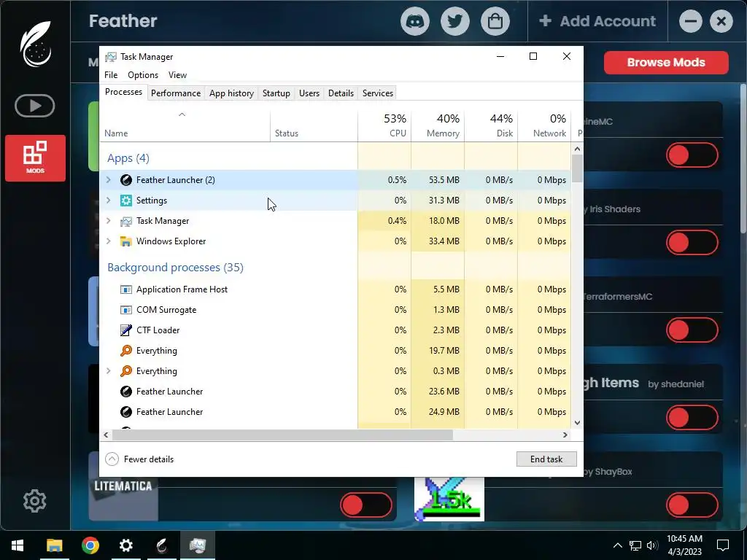Sort by the Memory column
This screenshot has height=560, width=747.
tap(438, 126)
